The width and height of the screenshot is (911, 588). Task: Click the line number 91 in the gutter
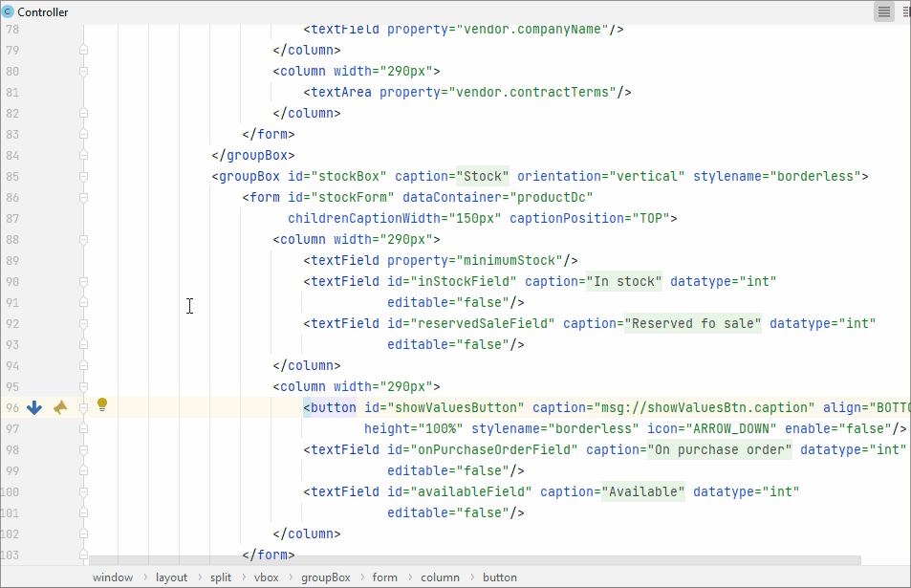(x=11, y=302)
